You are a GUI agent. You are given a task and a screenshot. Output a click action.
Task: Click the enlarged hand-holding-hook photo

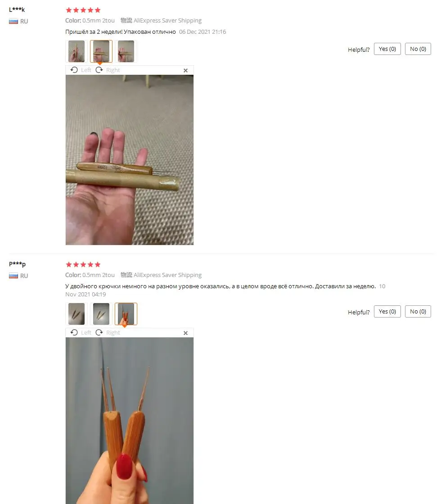point(130,160)
